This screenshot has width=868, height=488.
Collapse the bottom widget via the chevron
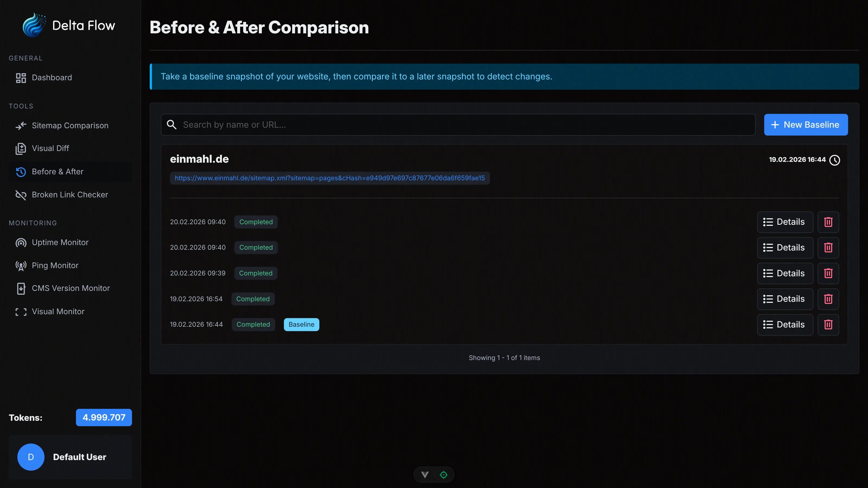pyautogui.click(x=425, y=474)
